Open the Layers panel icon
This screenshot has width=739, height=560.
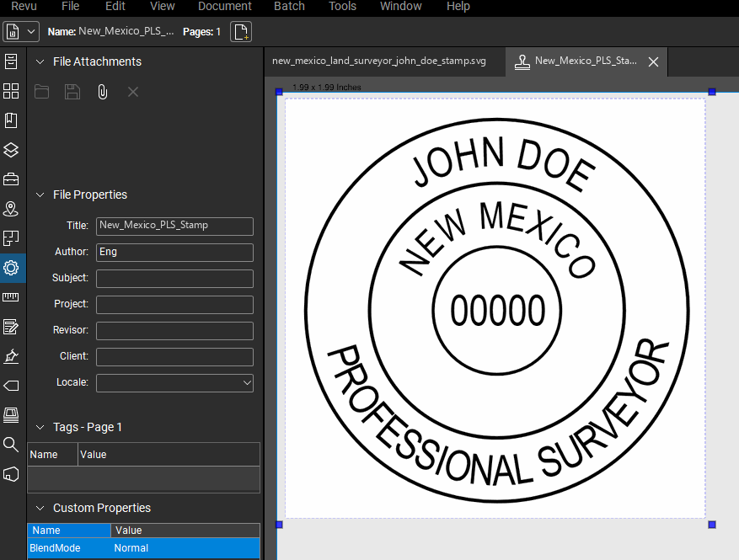pos(11,150)
